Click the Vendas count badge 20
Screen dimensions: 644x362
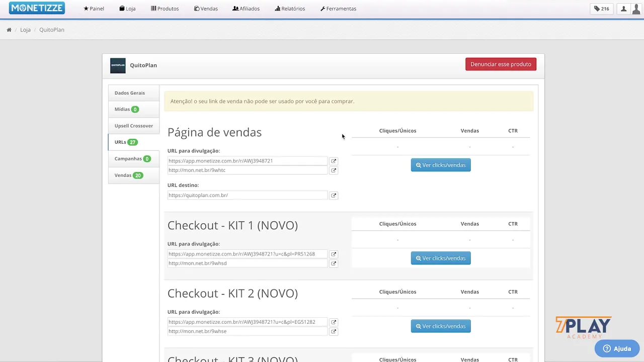(138, 175)
